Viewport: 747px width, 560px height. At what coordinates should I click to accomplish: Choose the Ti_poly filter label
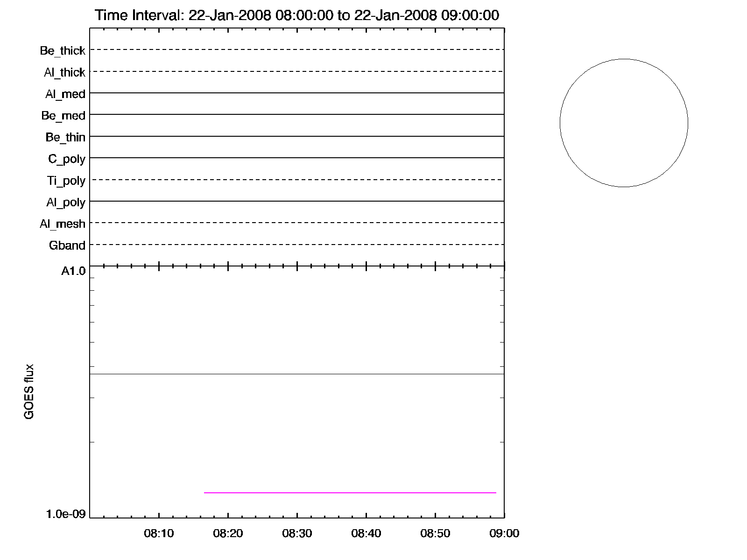pyautogui.click(x=66, y=181)
